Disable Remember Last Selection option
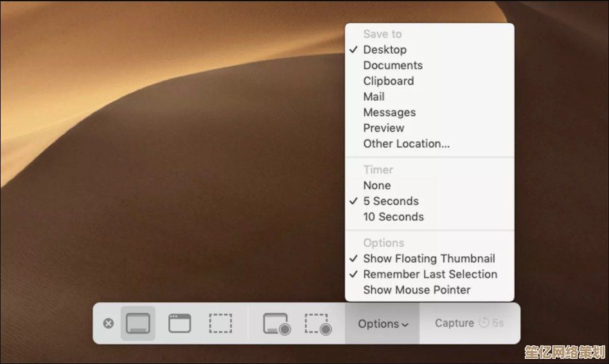The image size is (609, 364). coord(430,274)
